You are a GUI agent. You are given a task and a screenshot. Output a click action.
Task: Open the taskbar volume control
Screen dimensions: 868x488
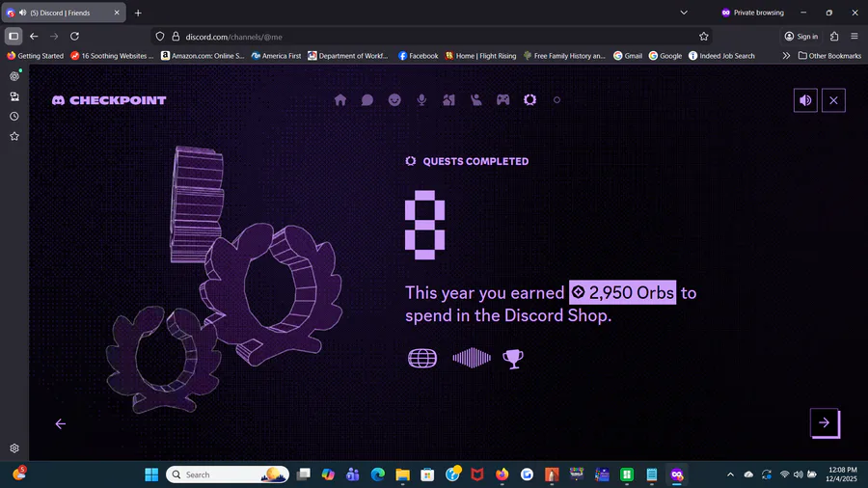[798, 474]
